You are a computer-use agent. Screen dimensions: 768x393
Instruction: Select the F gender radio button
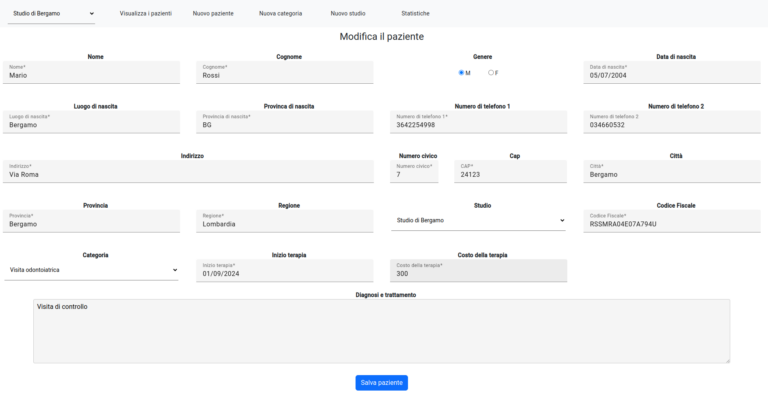491,73
